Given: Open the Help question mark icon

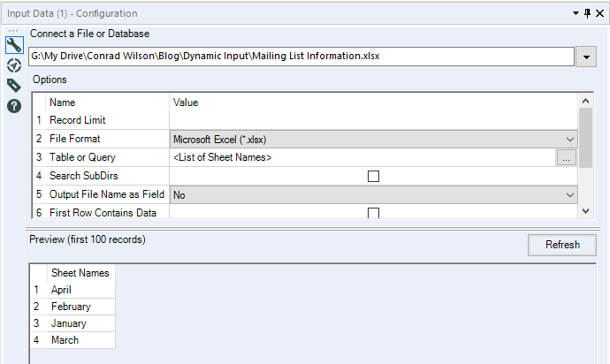Looking at the screenshot, I should pos(14,106).
